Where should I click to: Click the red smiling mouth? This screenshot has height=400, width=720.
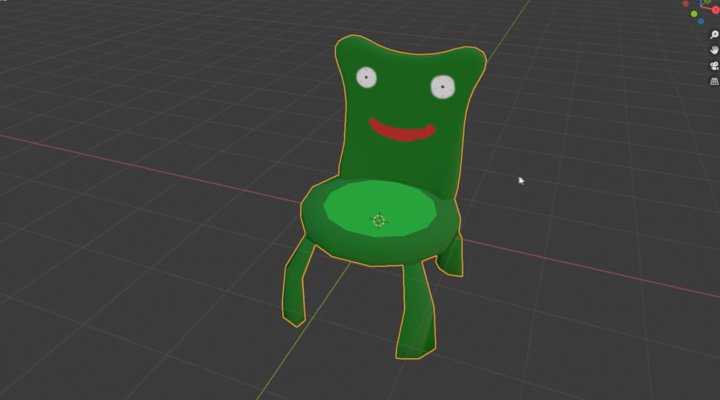tap(402, 132)
